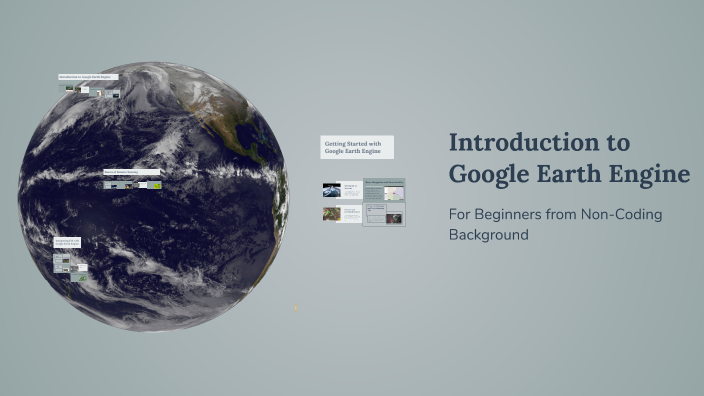Open the small "Introduction to Google Earth Engine" topic label on the globe
Screen dimensions: 704x396
(x=88, y=77)
